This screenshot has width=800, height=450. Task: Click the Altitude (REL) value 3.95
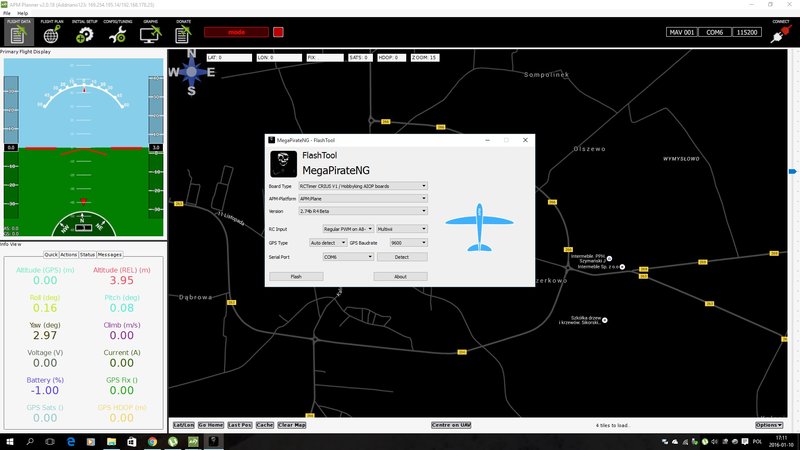pyautogui.click(x=121, y=281)
